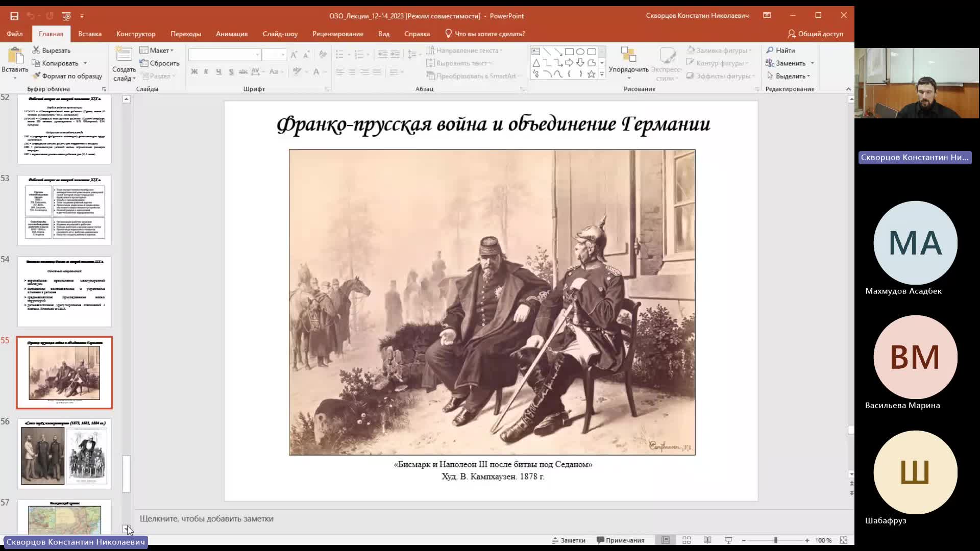
Task: Fit slide to current window icon
Action: (x=843, y=540)
